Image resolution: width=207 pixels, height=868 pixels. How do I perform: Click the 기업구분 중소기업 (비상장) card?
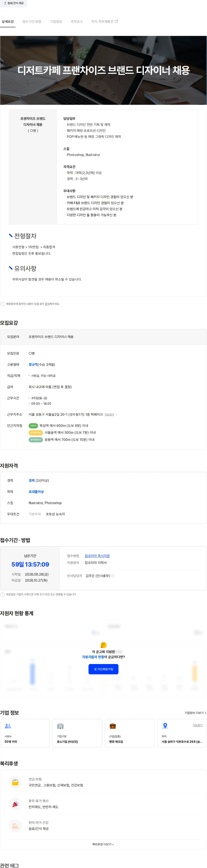(x=77, y=733)
